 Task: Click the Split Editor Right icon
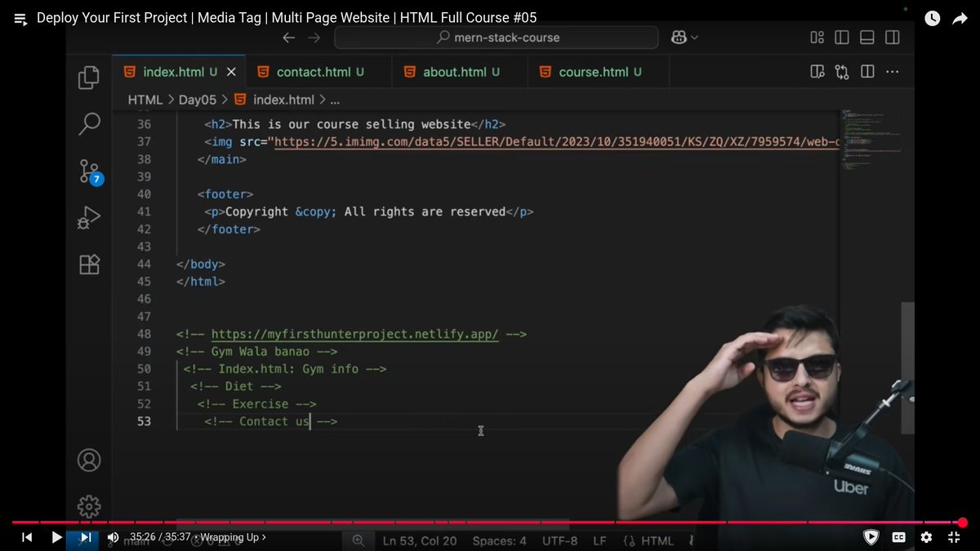pyautogui.click(x=867, y=72)
